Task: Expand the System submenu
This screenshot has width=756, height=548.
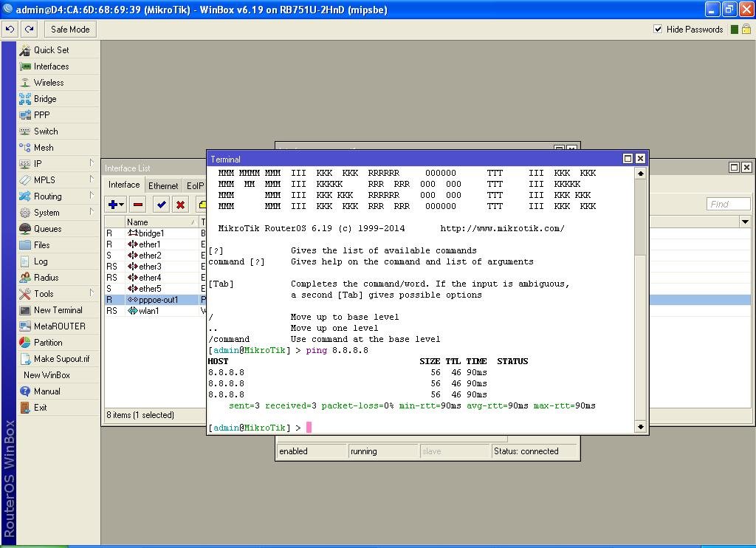Action: (58, 212)
